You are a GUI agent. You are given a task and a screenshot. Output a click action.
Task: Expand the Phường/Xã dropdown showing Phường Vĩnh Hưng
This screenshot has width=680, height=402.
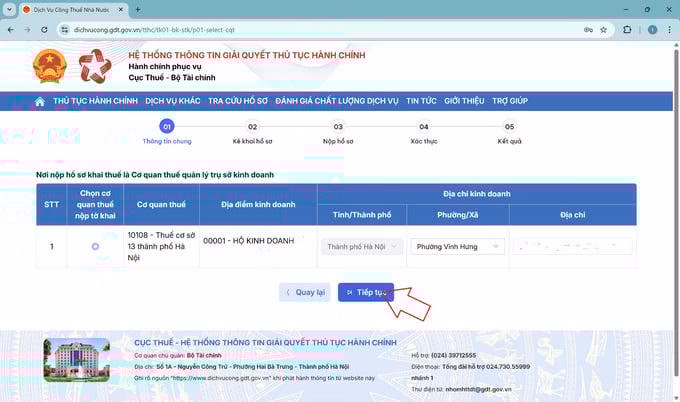(x=457, y=246)
